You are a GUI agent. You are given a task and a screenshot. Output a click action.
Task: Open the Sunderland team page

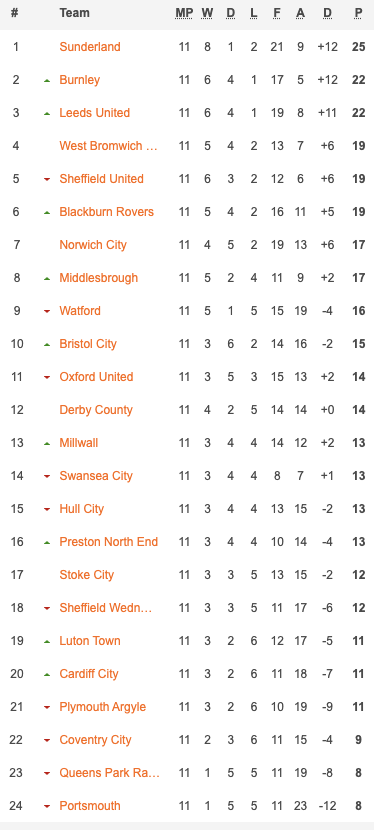pyautogui.click(x=90, y=47)
